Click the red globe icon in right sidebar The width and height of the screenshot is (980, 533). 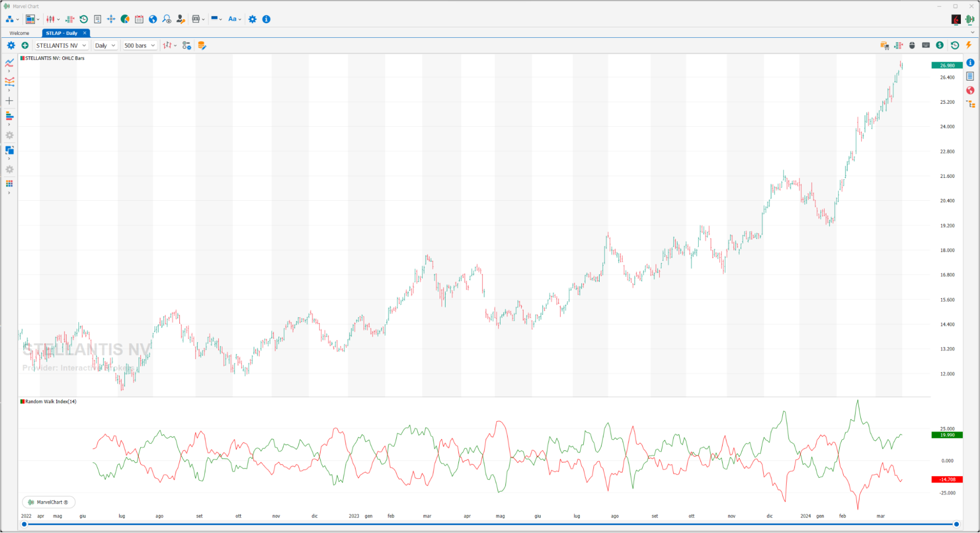coord(970,90)
